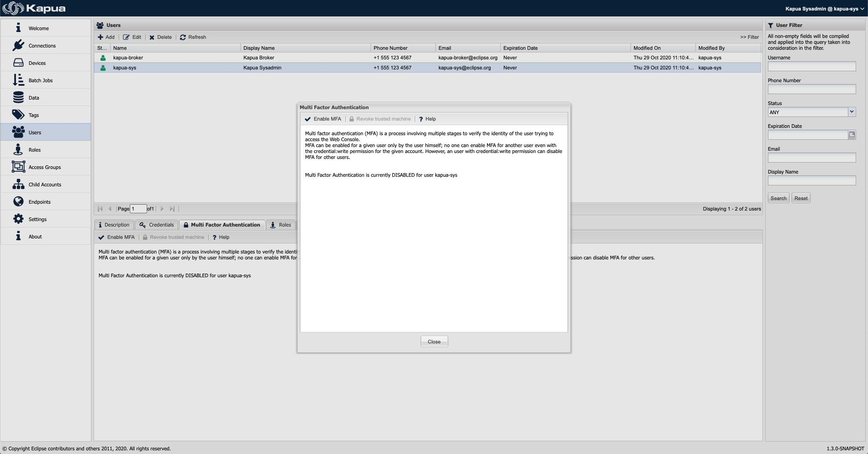This screenshot has width=868, height=454.
Task: Open Child Accounts hierarchy icon
Action: tap(18, 185)
